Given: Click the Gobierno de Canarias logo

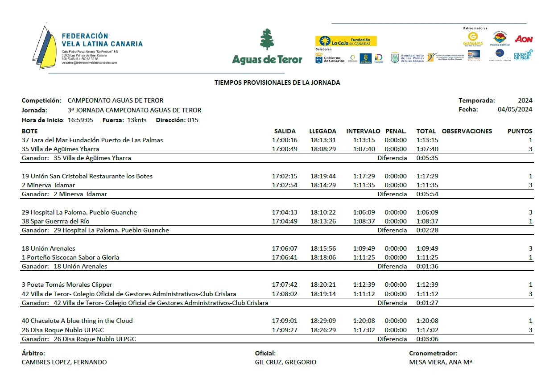Looking at the screenshot, I should click(x=330, y=58).
